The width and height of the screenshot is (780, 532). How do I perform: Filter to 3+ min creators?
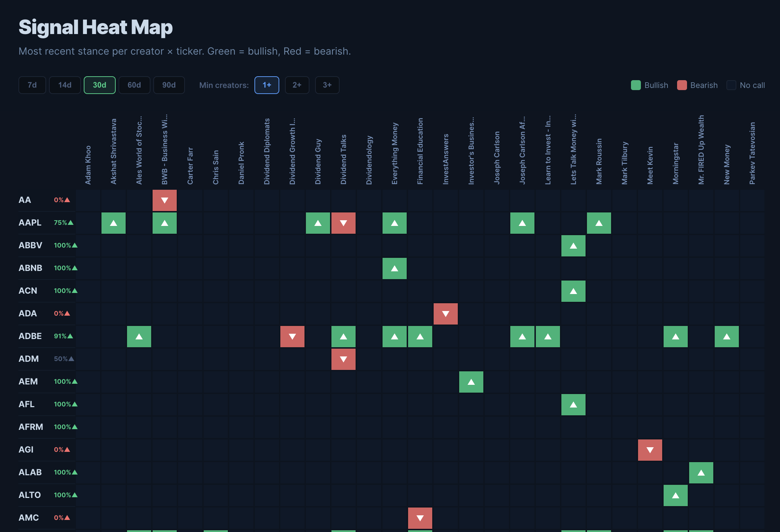point(327,85)
